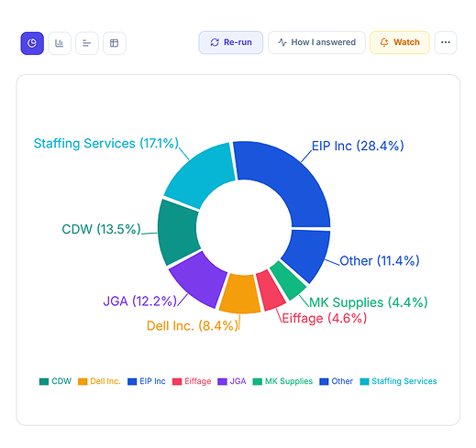The width and height of the screenshot is (476, 448).
Task: Open the How I answered panel
Action: pos(316,42)
